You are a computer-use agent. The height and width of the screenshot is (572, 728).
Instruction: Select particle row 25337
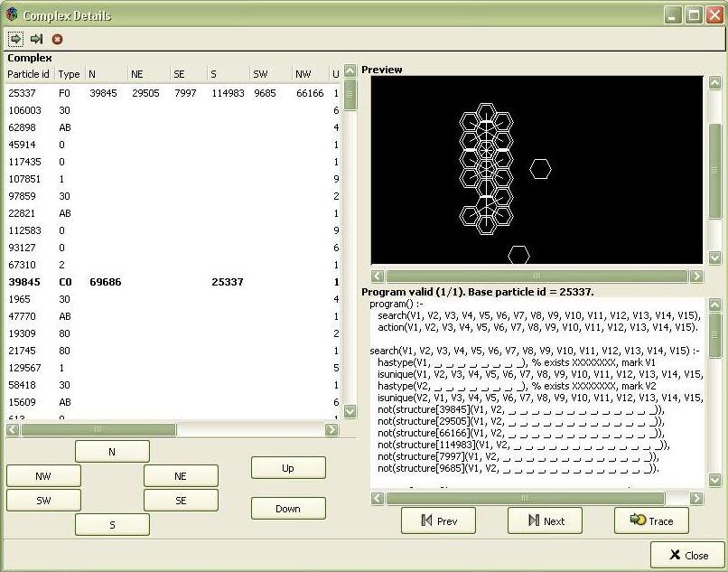pos(173,93)
